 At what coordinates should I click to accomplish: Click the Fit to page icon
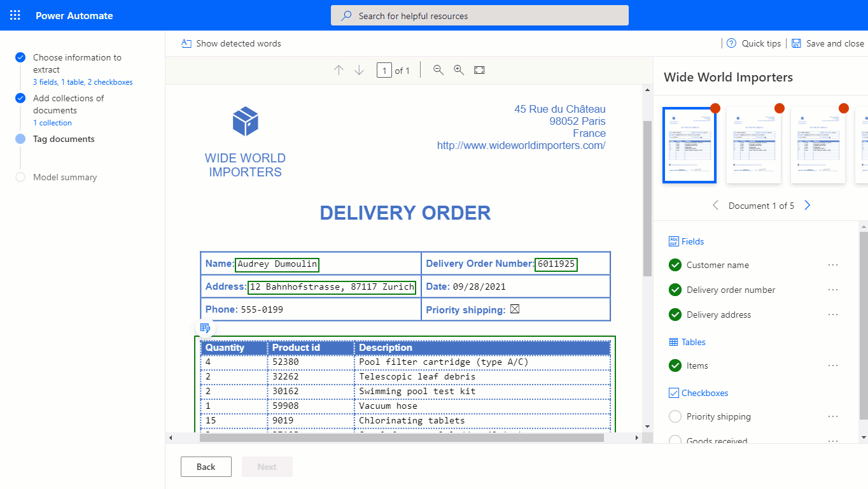(479, 70)
